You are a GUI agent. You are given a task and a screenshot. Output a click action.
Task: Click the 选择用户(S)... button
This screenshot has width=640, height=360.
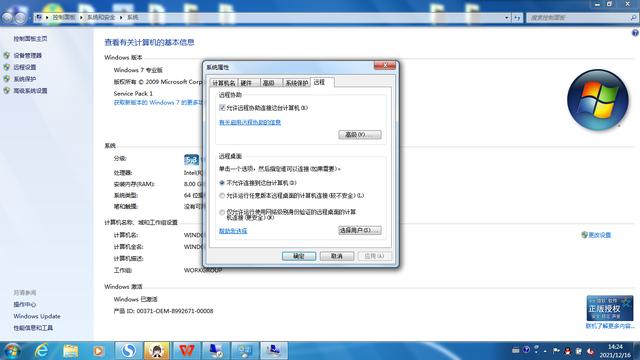pyautogui.click(x=360, y=230)
